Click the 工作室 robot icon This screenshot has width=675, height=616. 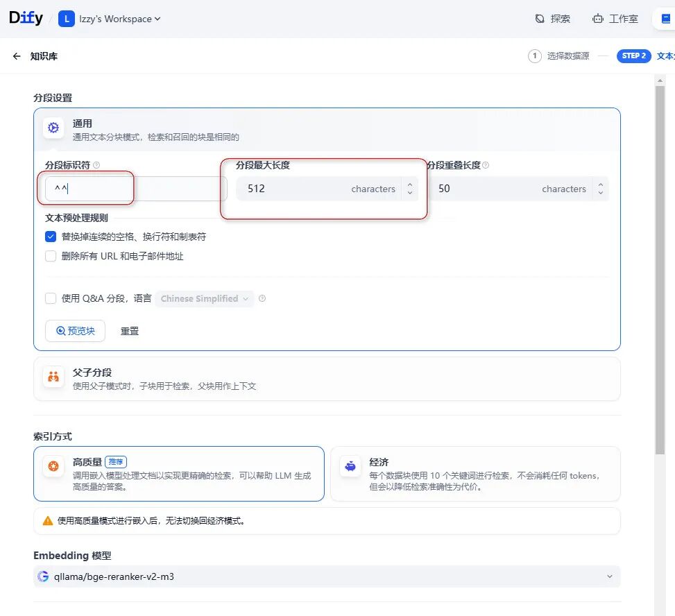(x=597, y=19)
